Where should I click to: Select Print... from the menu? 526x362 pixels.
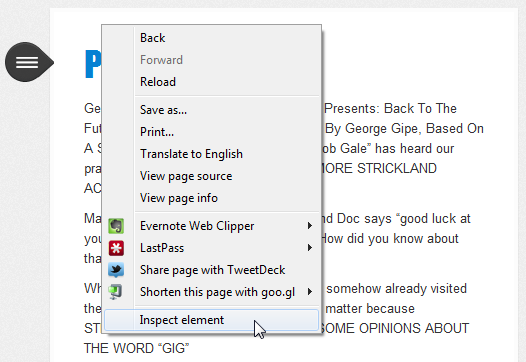tap(211, 132)
